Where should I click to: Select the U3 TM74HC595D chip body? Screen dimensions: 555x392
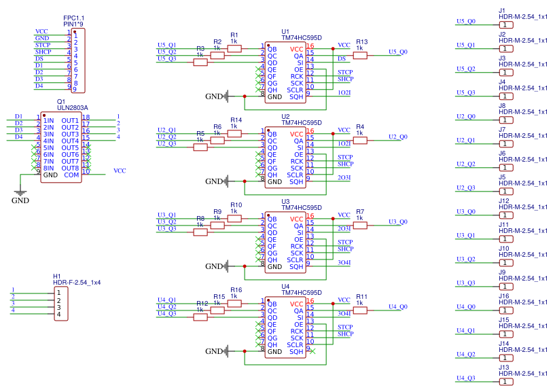[285, 243]
